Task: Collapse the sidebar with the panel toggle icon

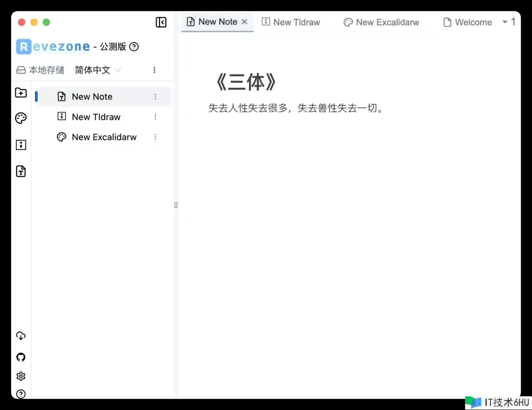Action: (x=161, y=22)
